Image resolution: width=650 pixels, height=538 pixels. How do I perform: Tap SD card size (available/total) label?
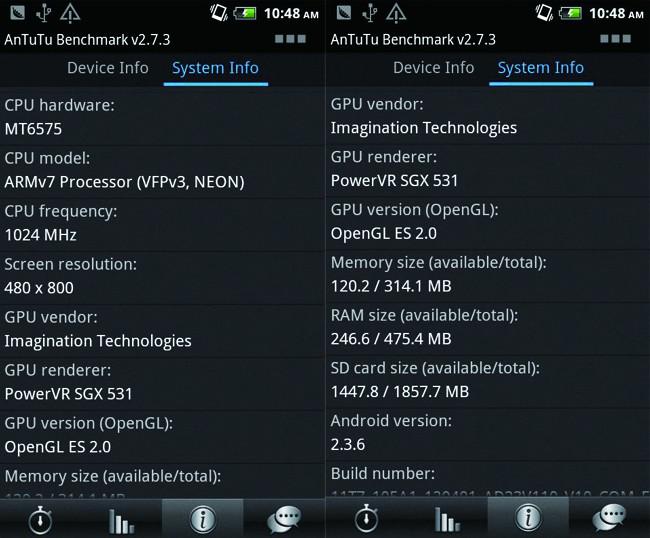(x=435, y=368)
